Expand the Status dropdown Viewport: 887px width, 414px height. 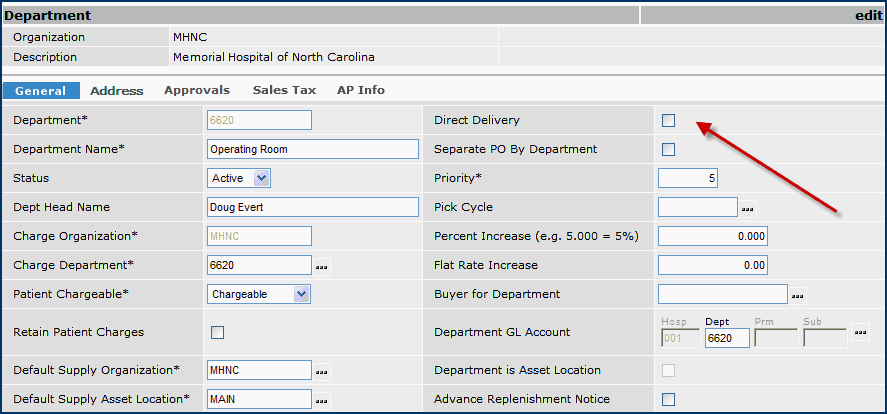click(x=261, y=178)
